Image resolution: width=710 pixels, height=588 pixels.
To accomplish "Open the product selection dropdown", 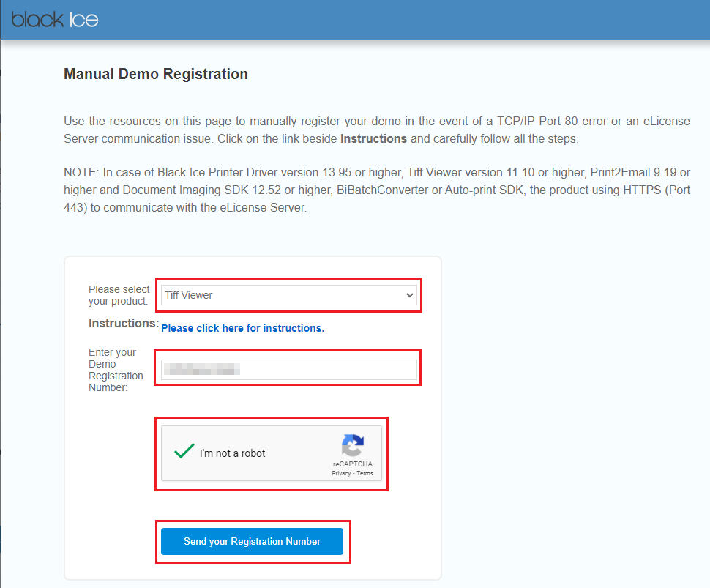I will pyautogui.click(x=289, y=295).
